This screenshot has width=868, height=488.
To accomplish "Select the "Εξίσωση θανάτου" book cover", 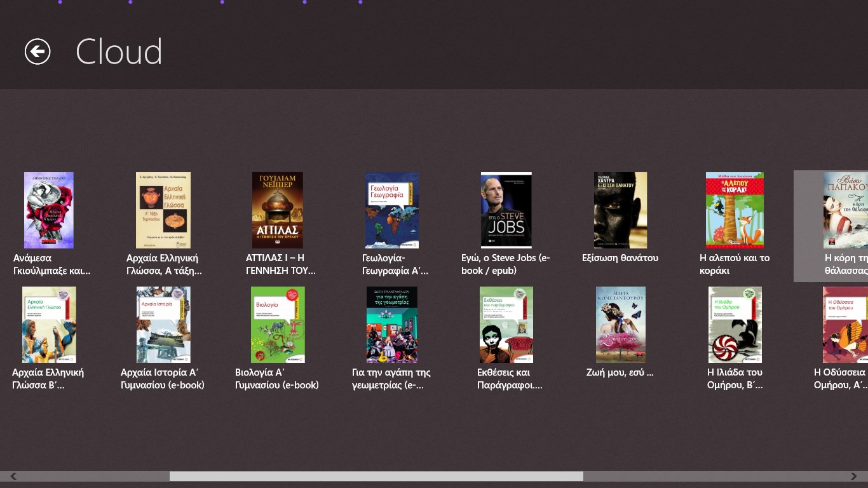I will click(x=620, y=210).
